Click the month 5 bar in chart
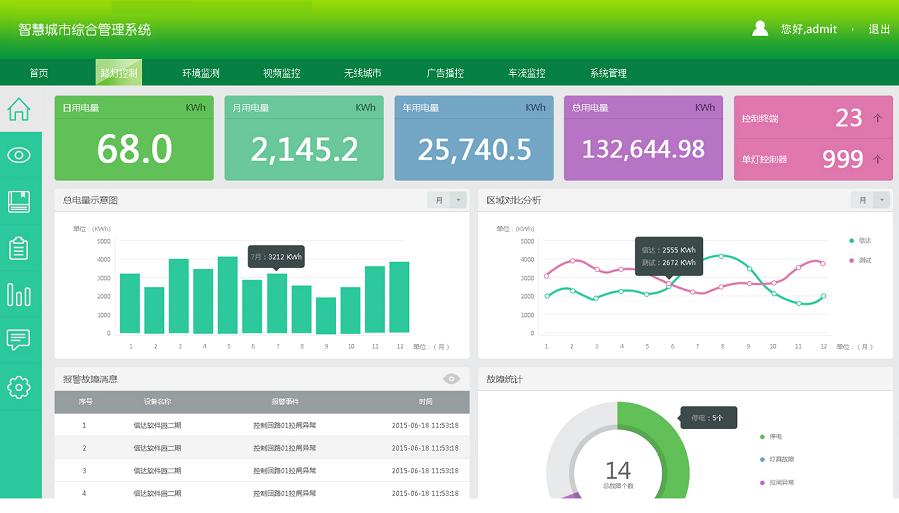Screen dimensions: 899x513 pos(228,295)
